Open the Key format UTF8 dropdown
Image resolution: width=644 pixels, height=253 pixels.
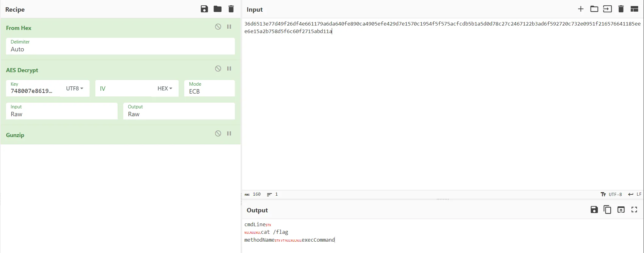[75, 89]
